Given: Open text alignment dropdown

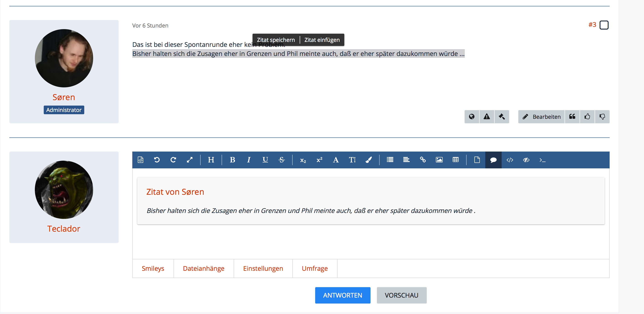Looking at the screenshot, I should 406,160.
